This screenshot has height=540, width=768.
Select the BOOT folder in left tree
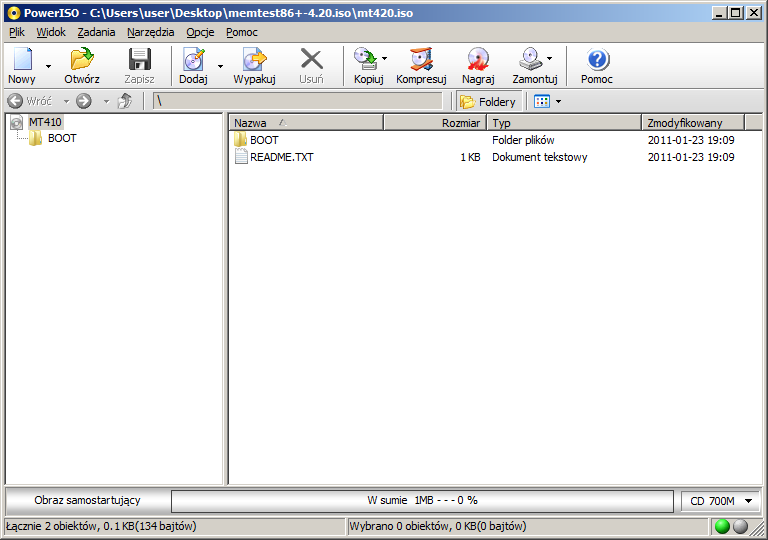62,138
